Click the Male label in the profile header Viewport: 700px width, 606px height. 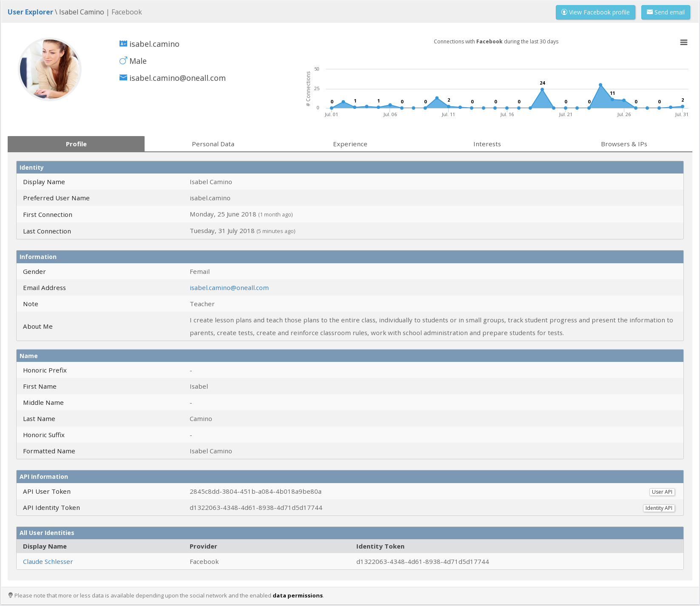[138, 61]
